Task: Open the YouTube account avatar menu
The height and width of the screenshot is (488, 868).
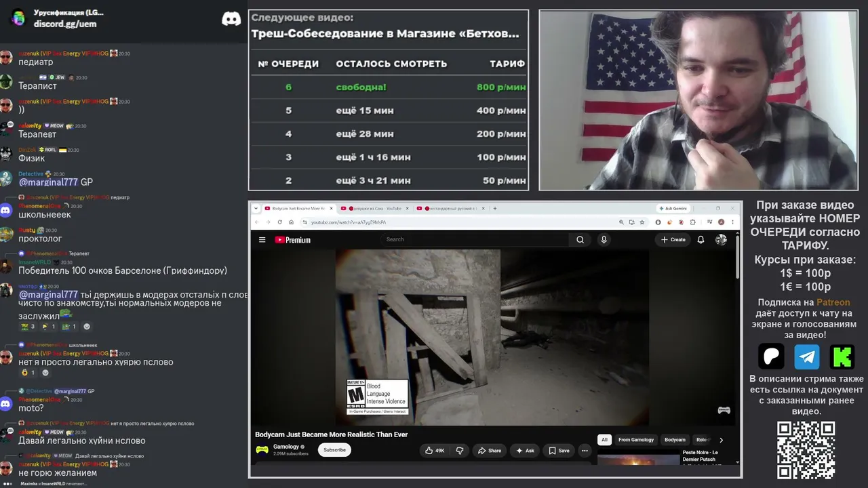Action: click(x=721, y=239)
